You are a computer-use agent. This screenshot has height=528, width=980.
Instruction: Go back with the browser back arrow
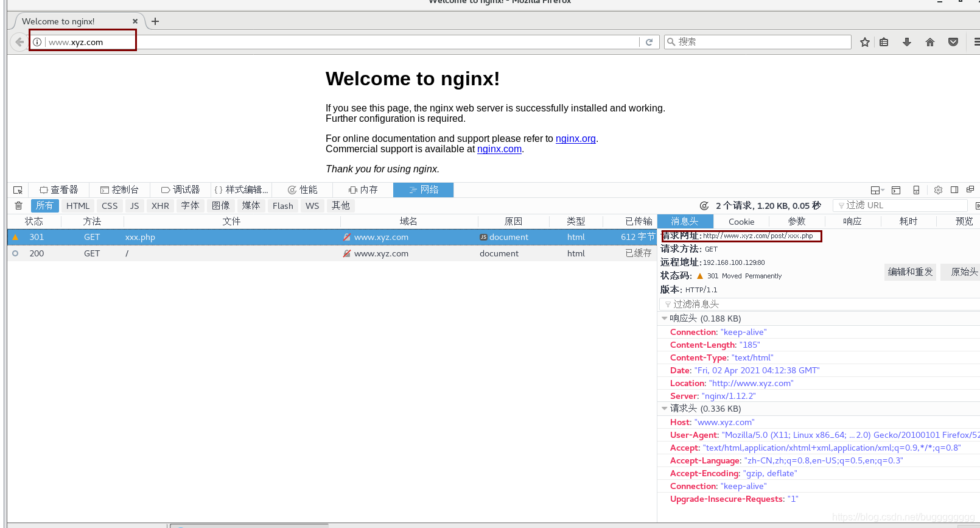tap(19, 42)
